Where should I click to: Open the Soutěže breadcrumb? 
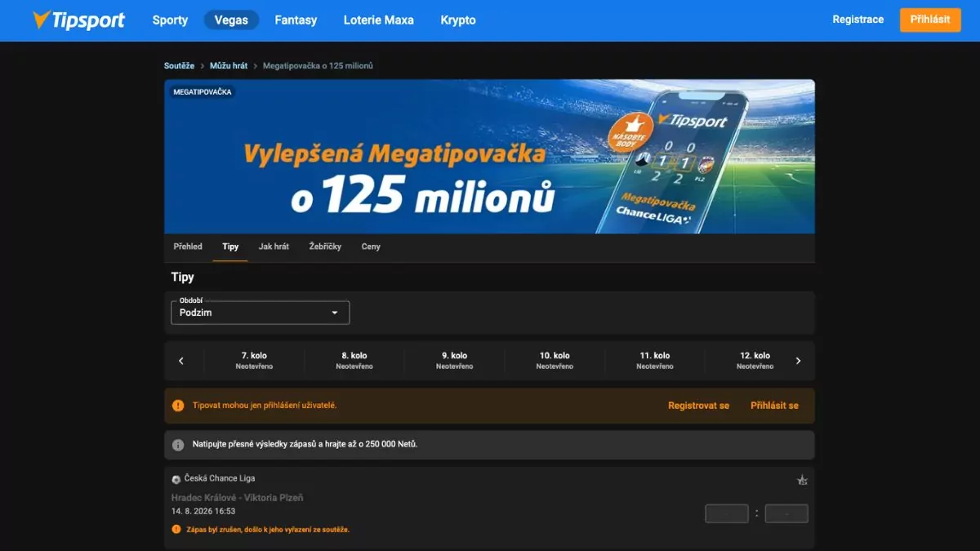(x=179, y=65)
